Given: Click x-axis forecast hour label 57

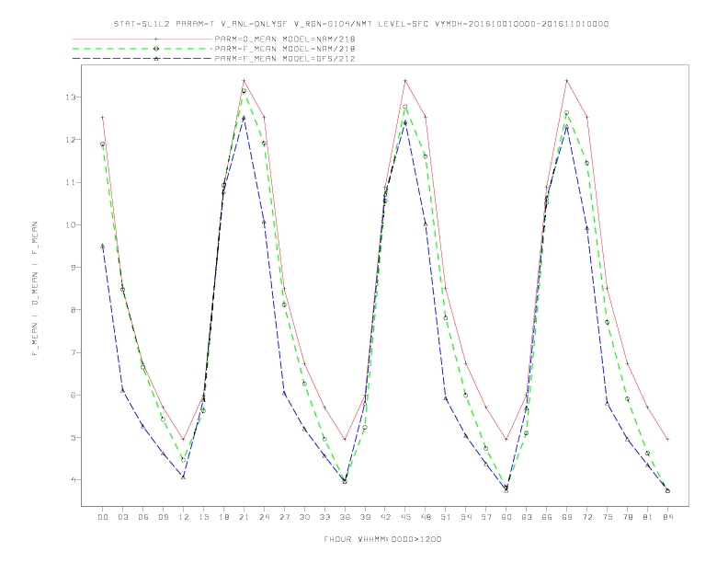Looking at the screenshot, I should pos(486,517).
